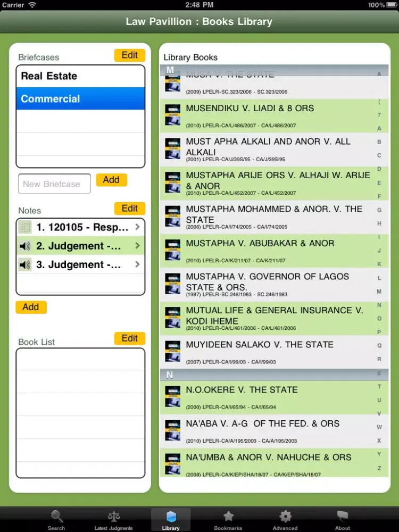Expand chevron for note 2 Judgement
This screenshot has width=399, height=532.
click(137, 245)
